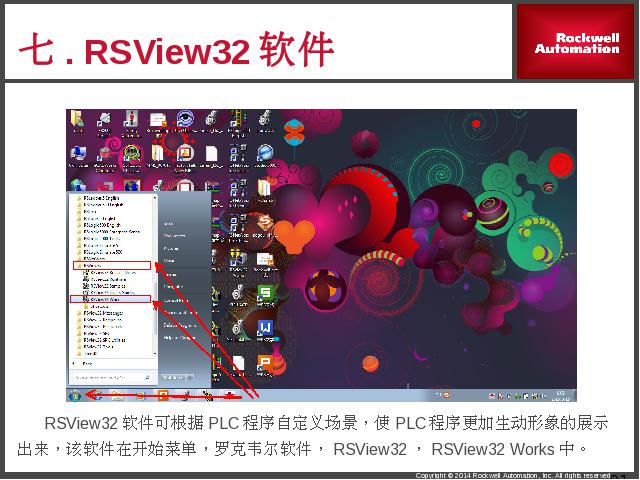Image resolution: width=640 pixels, height=480 pixels.
Task: Expand the RSLinx folder
Action: tap(87, 211)
